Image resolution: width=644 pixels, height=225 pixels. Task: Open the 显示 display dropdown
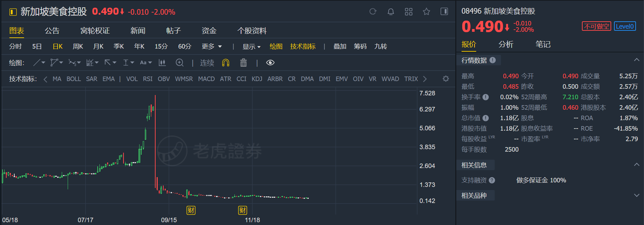pos(252,46)
